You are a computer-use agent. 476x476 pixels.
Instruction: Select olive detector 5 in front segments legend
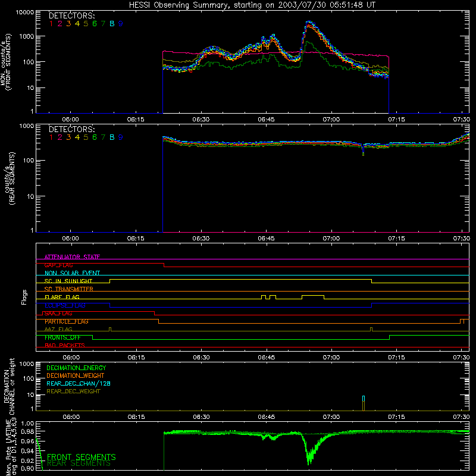tap(86, 24)
